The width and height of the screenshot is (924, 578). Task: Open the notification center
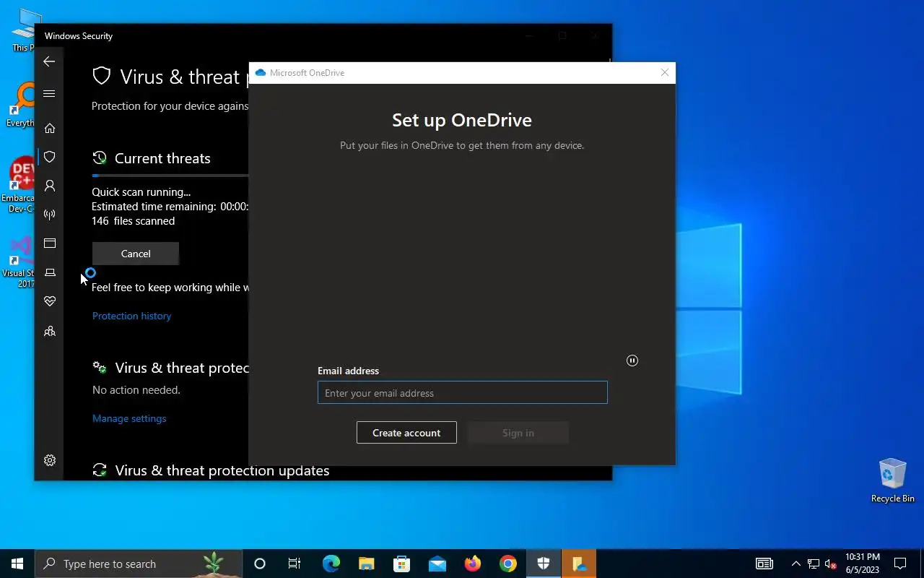[x=900, y=564]
